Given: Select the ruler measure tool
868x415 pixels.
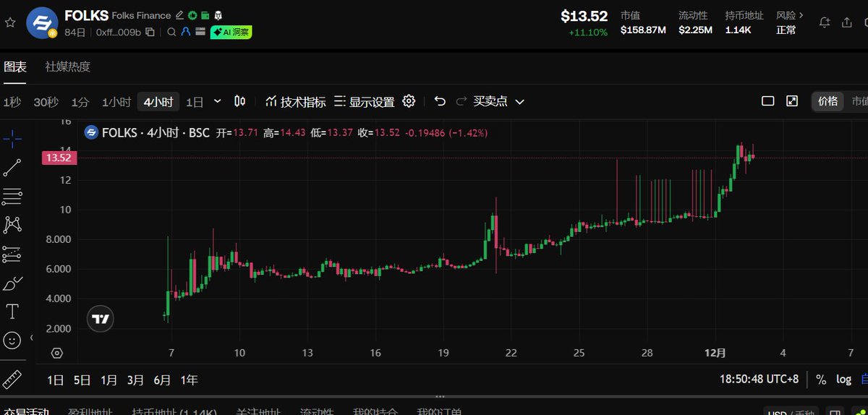Looking at the screenshot, I should [12, 378].
